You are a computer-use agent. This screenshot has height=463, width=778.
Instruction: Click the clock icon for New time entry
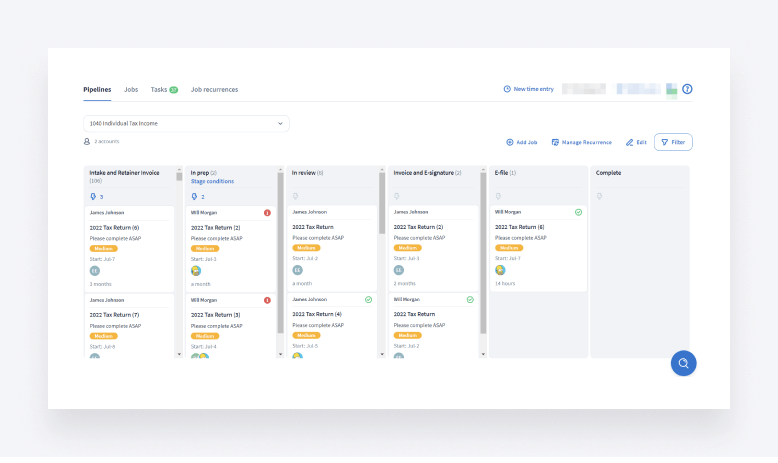click(507, 89)
